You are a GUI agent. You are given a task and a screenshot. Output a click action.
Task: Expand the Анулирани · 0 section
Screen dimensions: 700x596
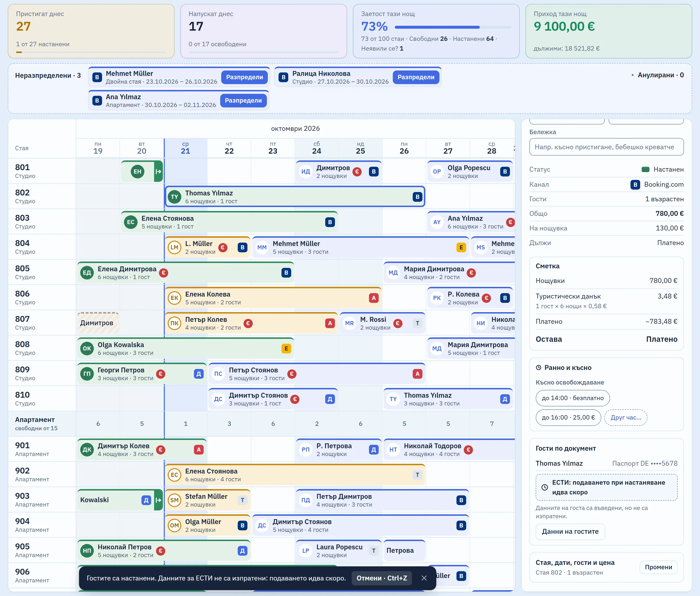pos(657,75)
